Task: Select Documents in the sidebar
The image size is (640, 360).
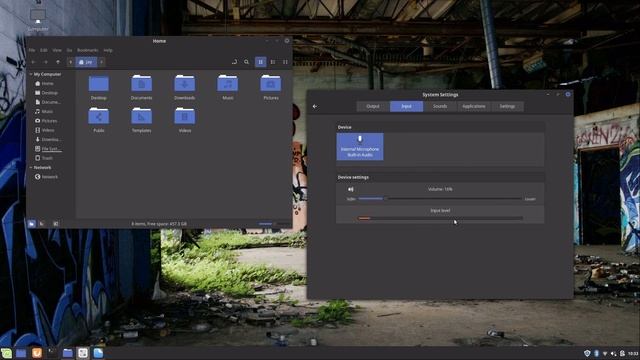Action: pos(47,102)
